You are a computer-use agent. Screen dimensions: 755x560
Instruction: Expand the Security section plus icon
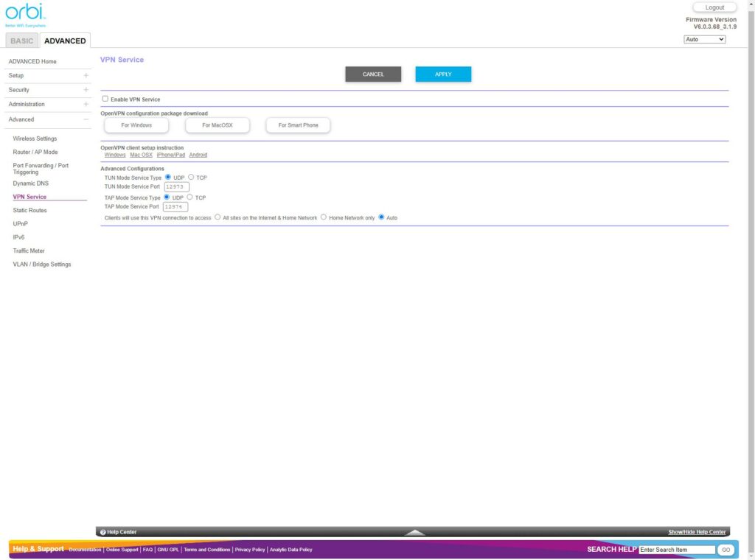(86, 90)
